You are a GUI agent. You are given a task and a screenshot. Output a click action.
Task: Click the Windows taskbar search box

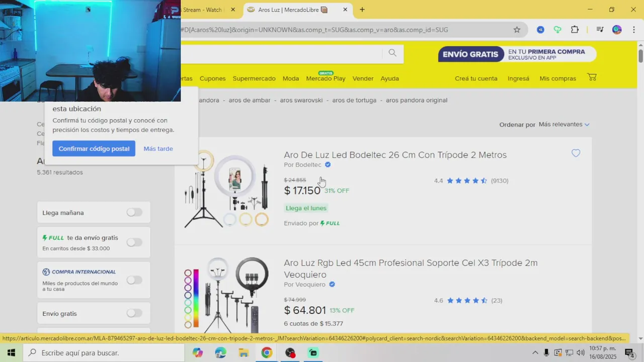pyautogui.click(x=103, y=353)
